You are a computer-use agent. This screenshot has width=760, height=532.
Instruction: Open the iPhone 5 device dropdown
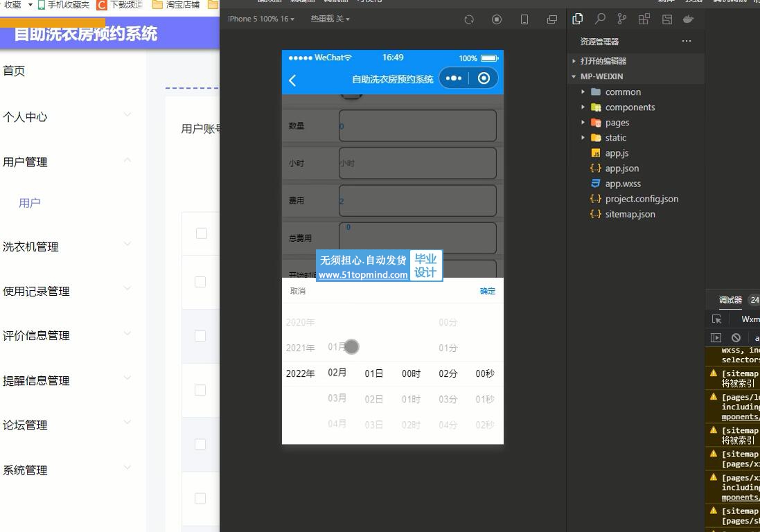click(x=261, y=19)
